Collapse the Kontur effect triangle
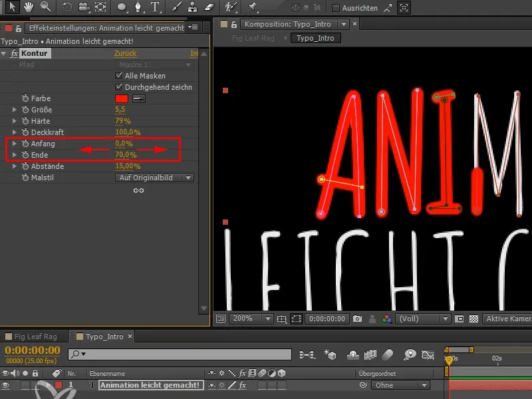Image resolution: width=532 pixels, height=399 pixels. click(x=4, y=53)
